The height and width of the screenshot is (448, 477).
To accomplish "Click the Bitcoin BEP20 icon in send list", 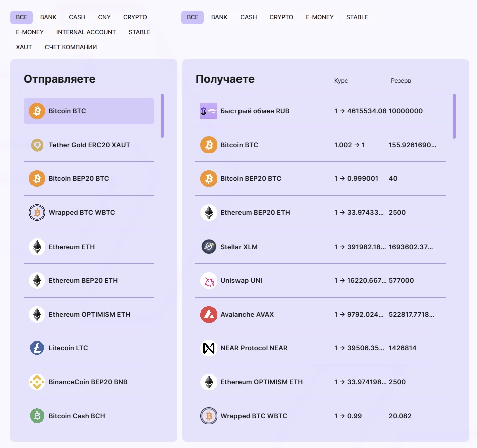I will (37, 179).
